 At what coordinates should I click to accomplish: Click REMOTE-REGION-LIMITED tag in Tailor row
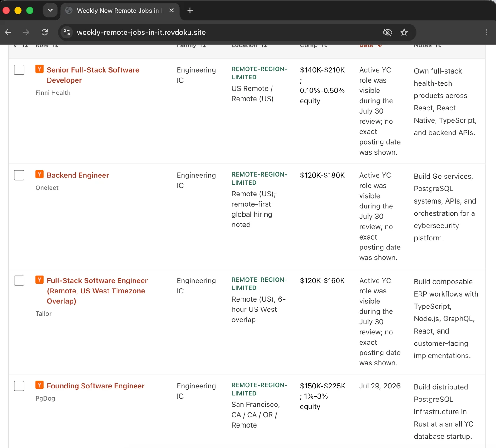pos(259,284)
